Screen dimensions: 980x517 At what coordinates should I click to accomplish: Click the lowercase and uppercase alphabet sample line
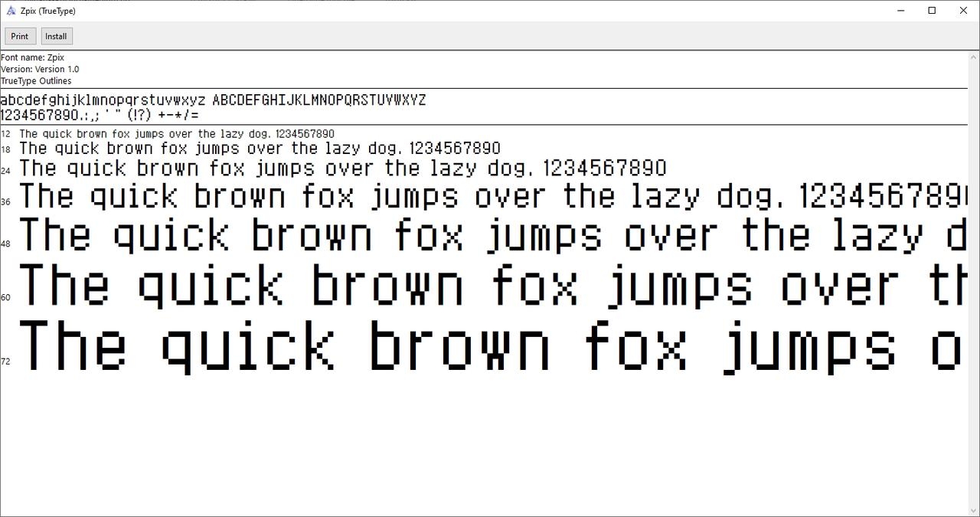[213, 100]
